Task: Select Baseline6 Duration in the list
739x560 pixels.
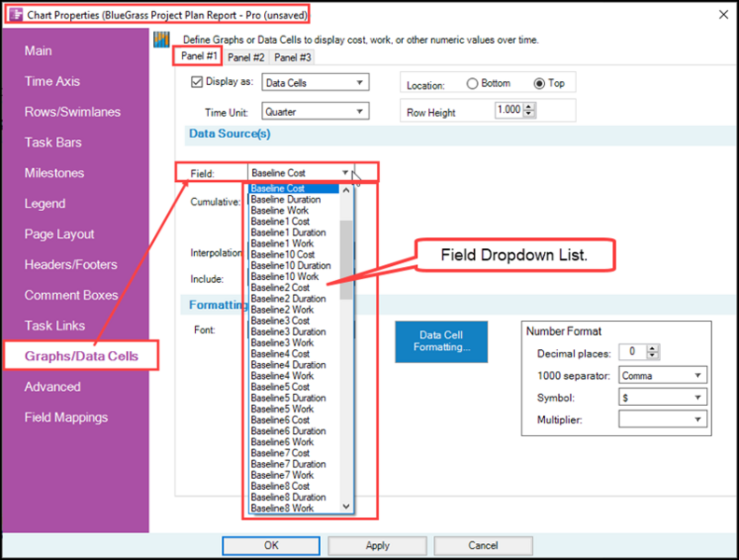Action: pos(293,431)
